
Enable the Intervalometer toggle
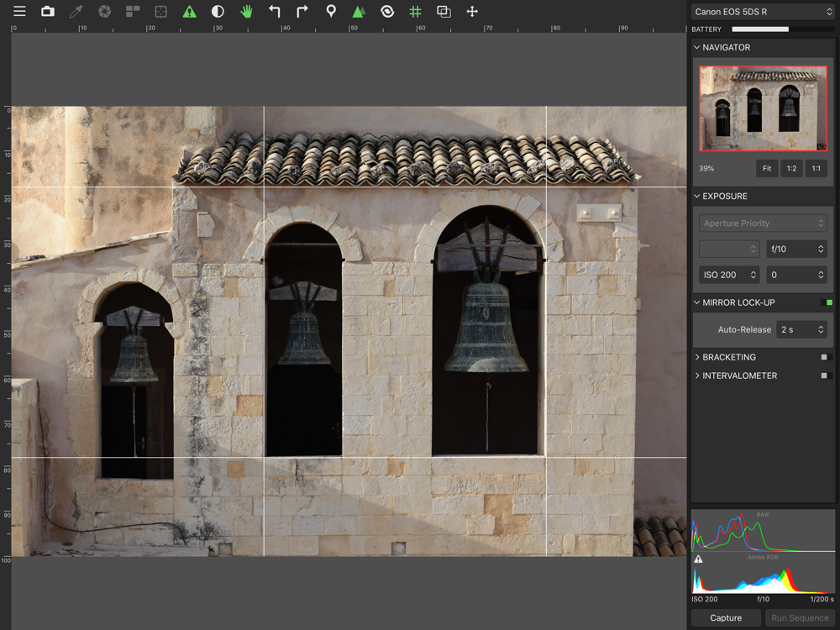[825, 375]
